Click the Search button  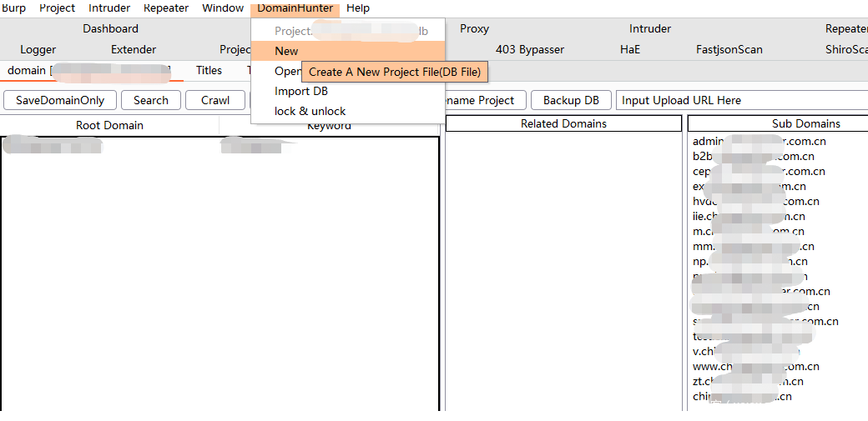click(x=151, y=100)
